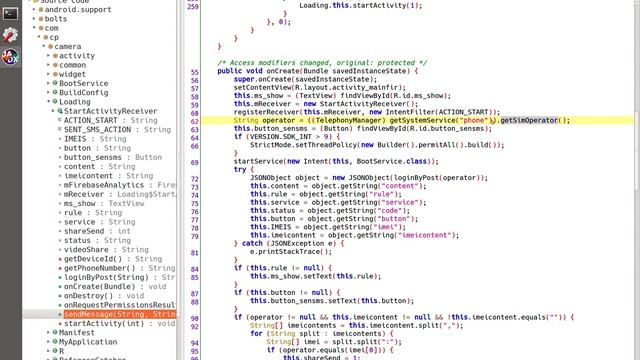Click line number 259 in the gutter
The width and height of the screenshot is (640, 360).
pos(193,7)
